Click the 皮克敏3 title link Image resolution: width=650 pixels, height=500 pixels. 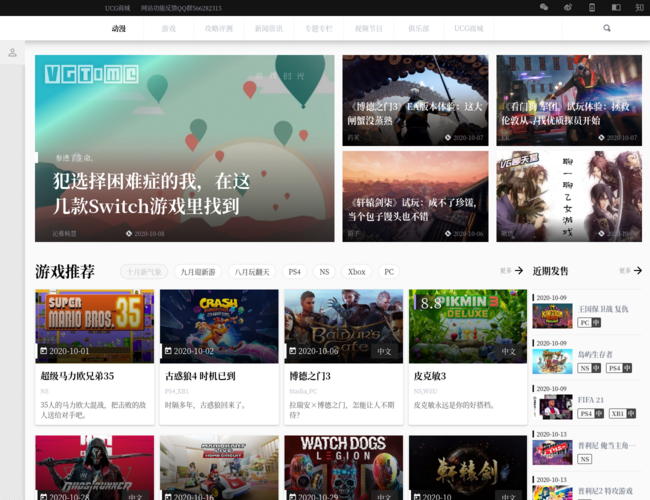pos(430,376)
